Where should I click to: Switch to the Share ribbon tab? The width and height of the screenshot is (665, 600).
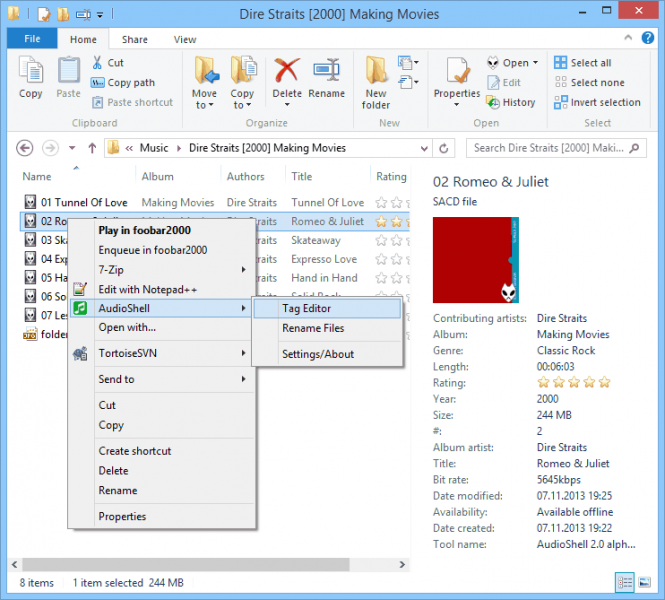pyautogui.click(x=134, y=39)
